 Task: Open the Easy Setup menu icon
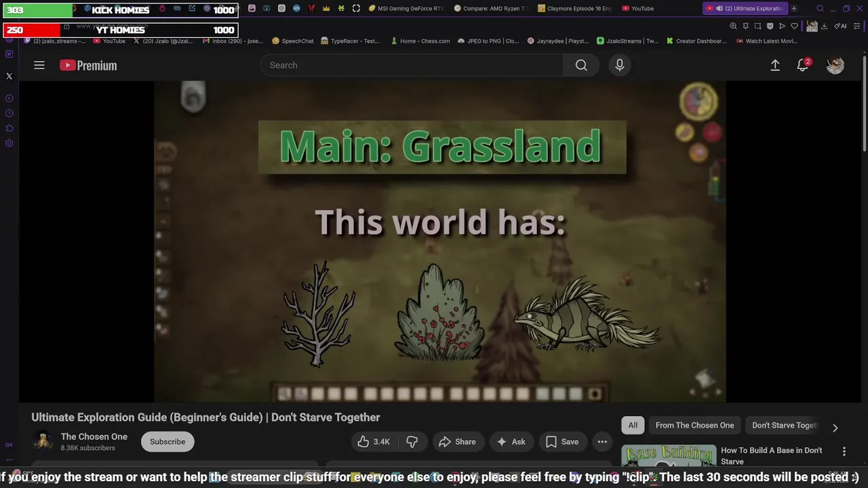[x=856, y=26]
